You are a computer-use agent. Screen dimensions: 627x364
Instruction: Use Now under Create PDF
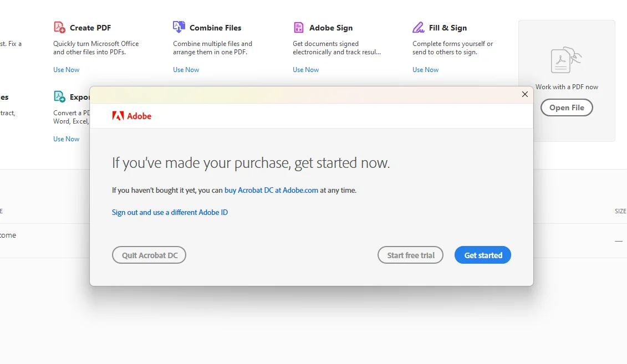[x=67, y=69]
